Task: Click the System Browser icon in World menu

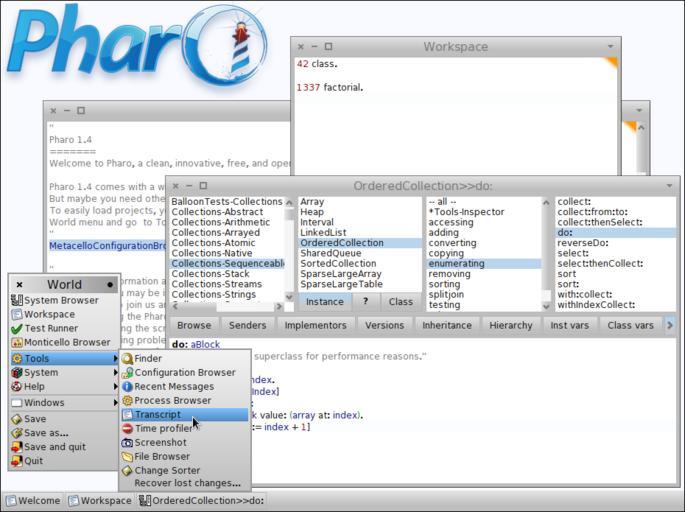Action: (x=16, y=300)
